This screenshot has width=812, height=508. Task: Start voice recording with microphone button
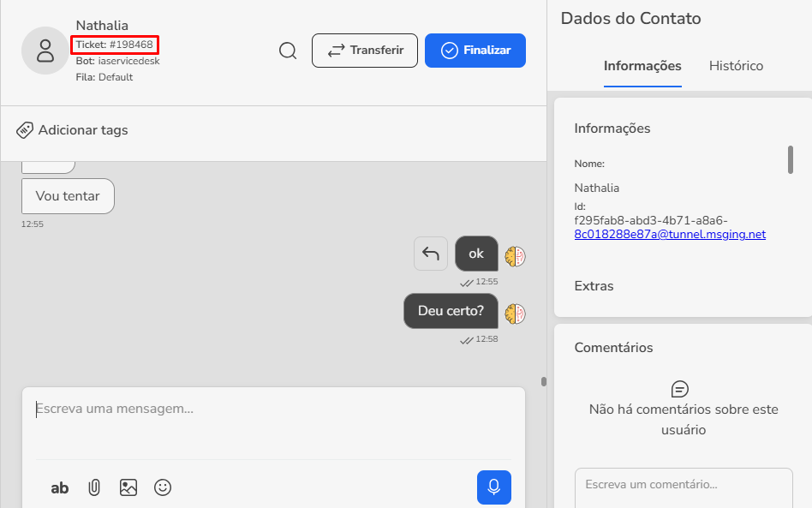pos(493,487)
